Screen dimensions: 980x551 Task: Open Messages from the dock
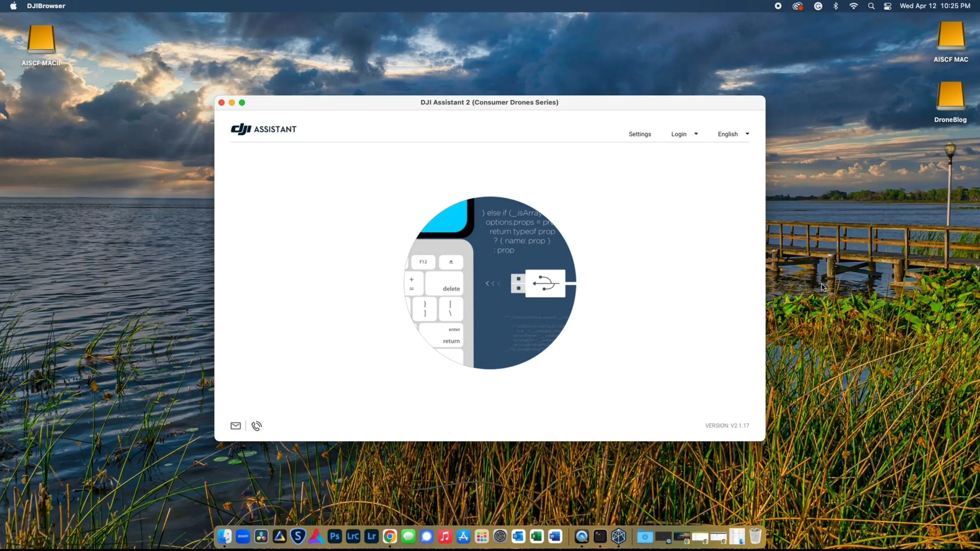point(408,536)
